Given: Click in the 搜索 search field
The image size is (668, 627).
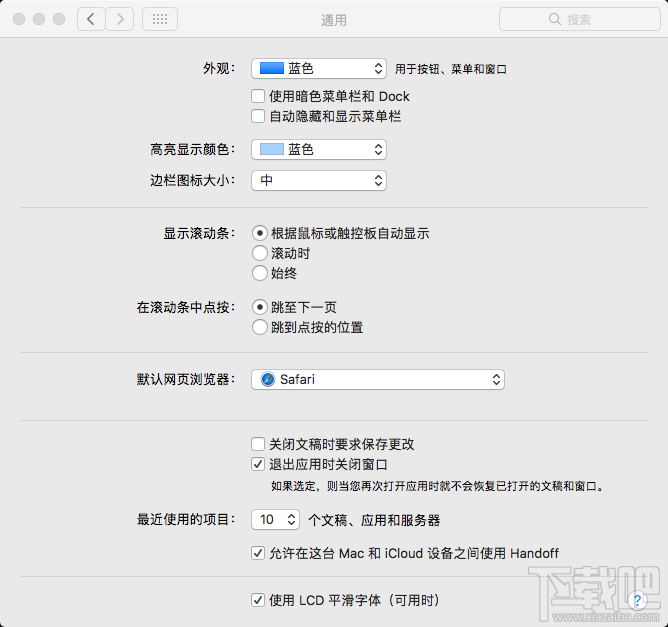Looking at the screenshot, I should coord(580,19).
